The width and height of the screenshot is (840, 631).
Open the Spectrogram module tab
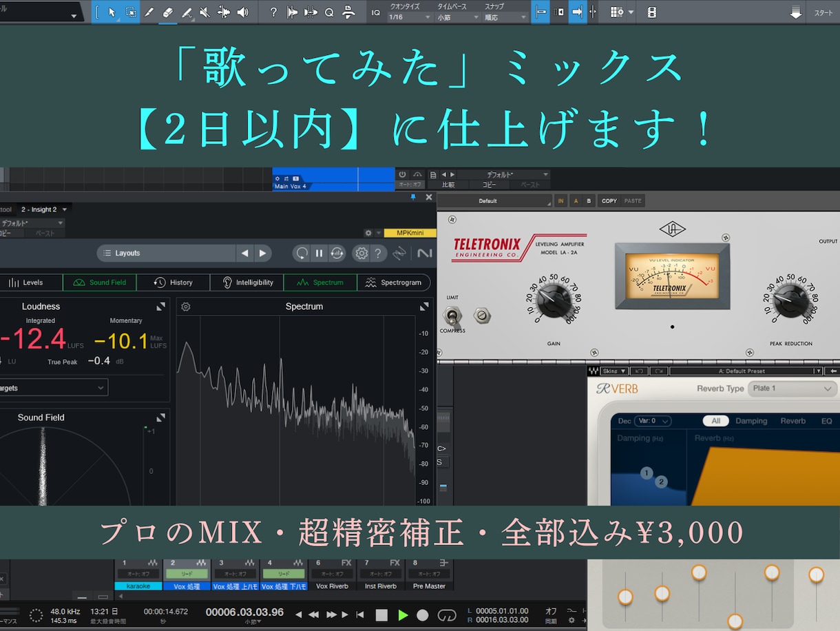pyautogui.click(x=394, y=282)
